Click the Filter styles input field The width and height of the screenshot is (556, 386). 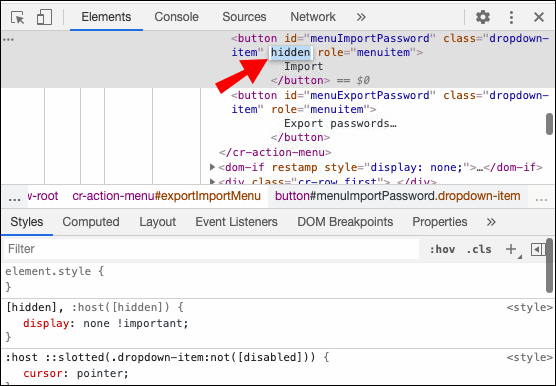[211, 249]
